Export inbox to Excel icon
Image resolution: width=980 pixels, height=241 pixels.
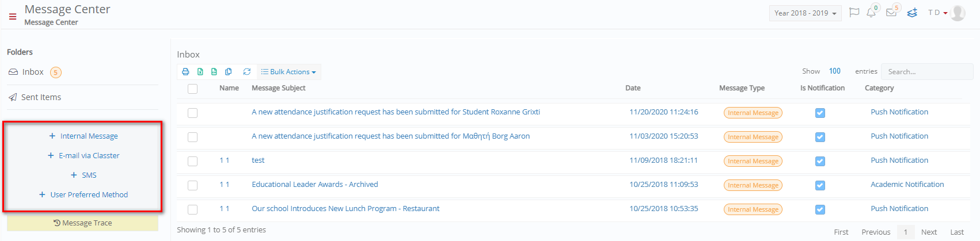click(x=200, y=72)
